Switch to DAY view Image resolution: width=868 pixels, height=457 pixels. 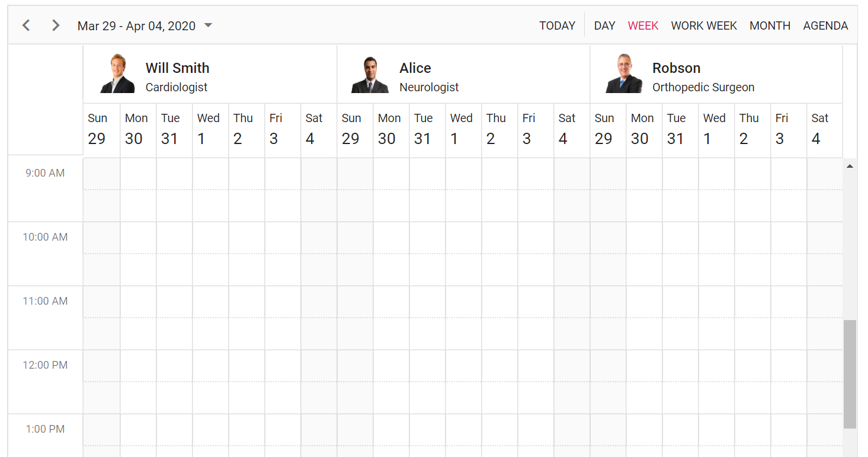click(x=604, y=25)
